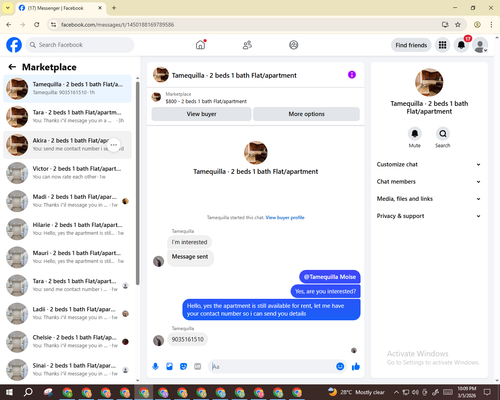Open the Akira conversation
500x400 pixels.
point(67,145)
